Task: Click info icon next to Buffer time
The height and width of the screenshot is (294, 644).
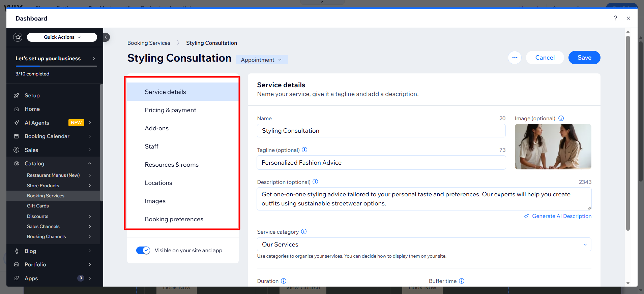Action: [462, 281]
